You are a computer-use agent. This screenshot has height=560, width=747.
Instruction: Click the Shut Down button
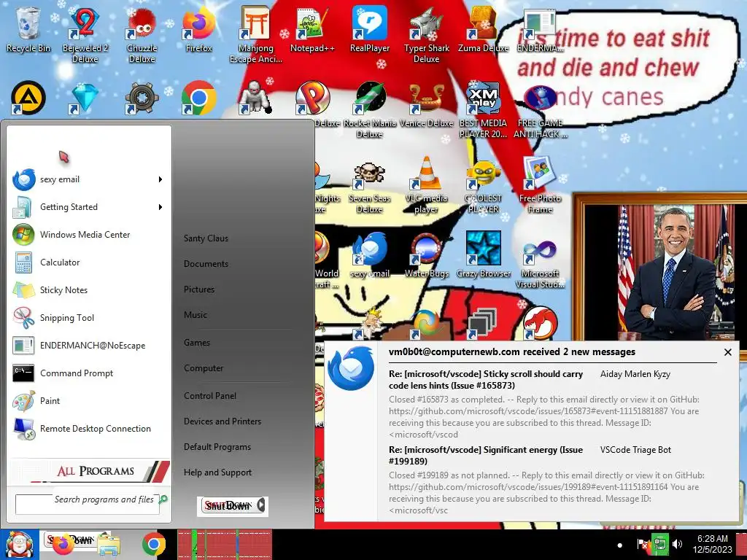coord(228,506)
